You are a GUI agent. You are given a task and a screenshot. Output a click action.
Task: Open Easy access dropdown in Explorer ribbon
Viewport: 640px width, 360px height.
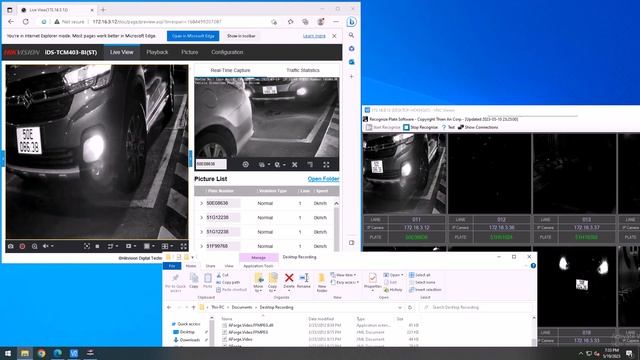click(x=344, y=282)
